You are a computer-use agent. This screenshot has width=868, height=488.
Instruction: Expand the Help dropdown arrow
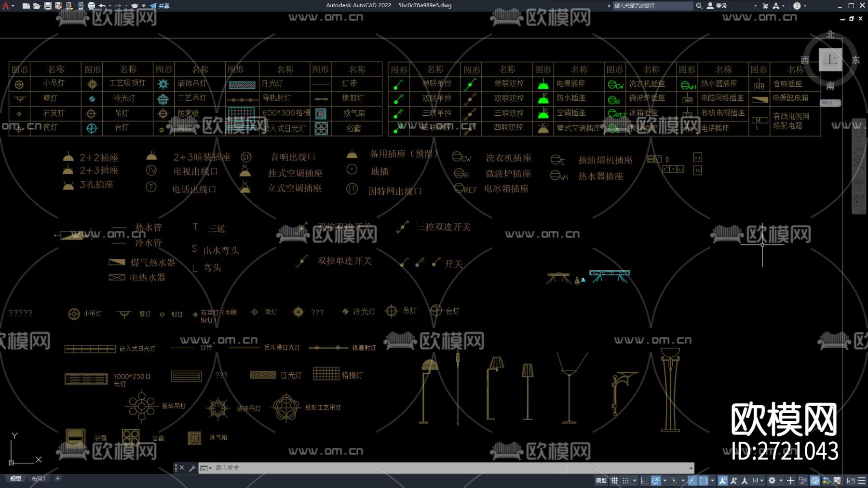pyautogui.click(x=804, y=6)
